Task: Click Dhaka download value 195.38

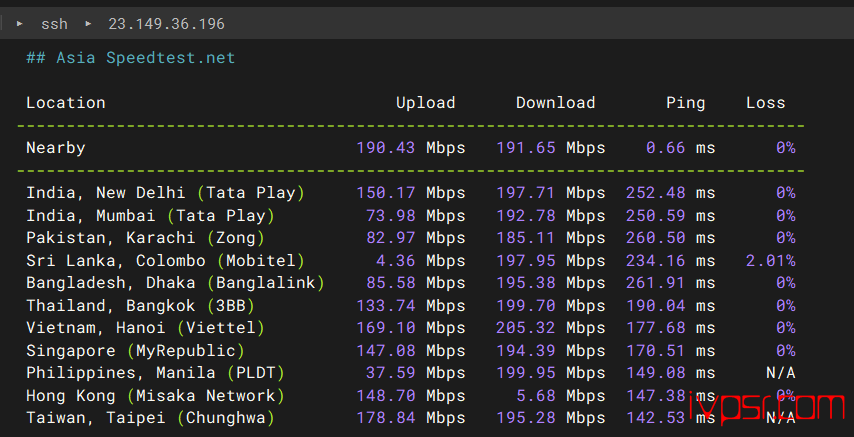Action: pos(526,283)
